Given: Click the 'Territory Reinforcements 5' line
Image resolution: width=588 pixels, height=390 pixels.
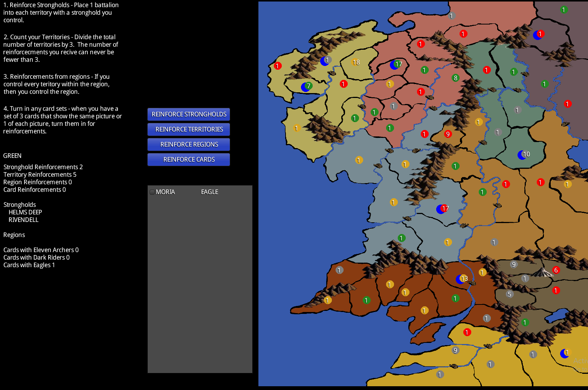Looking at the screenshot, I should tap(40, 174).
